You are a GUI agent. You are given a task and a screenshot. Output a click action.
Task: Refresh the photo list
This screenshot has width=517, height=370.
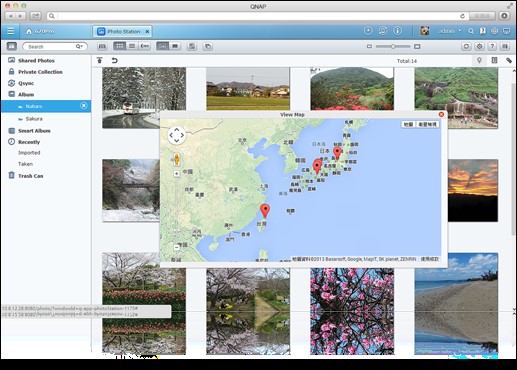point(466,46)
